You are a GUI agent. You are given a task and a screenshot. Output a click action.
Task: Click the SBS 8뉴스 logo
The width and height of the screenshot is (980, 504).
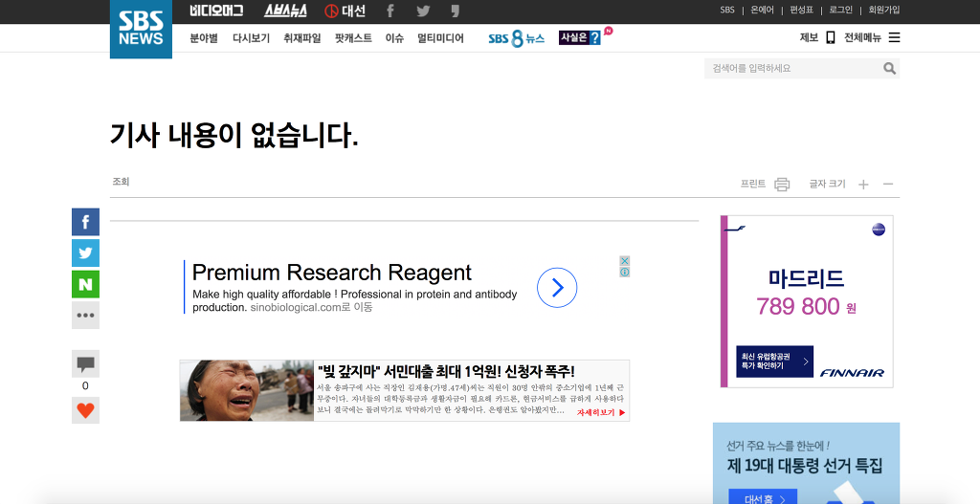(516, 38)
